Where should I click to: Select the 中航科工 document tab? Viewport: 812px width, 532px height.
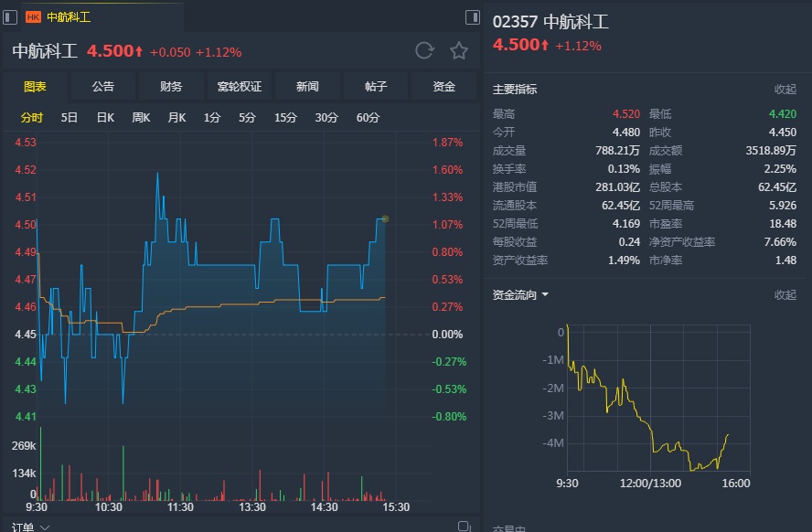tap(69, 16)
